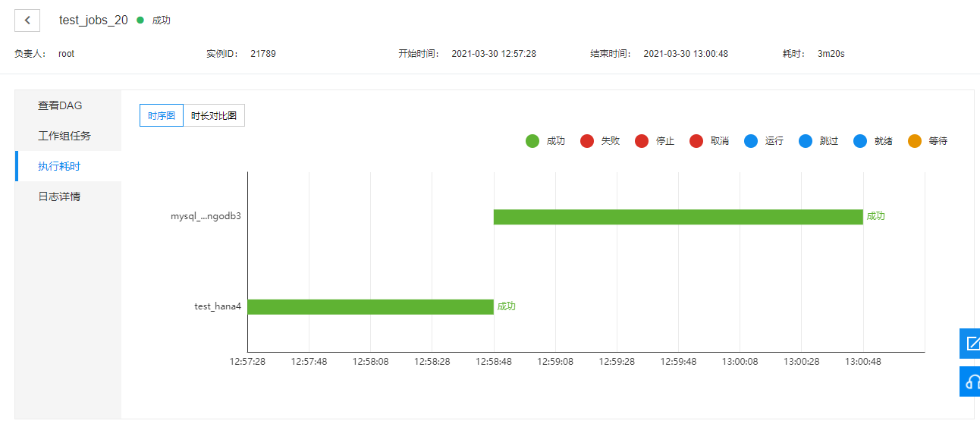Click the instance ID value 21789
Image resolution: width=980 pixels, height=430 pixels.
[x=263, y=54]
